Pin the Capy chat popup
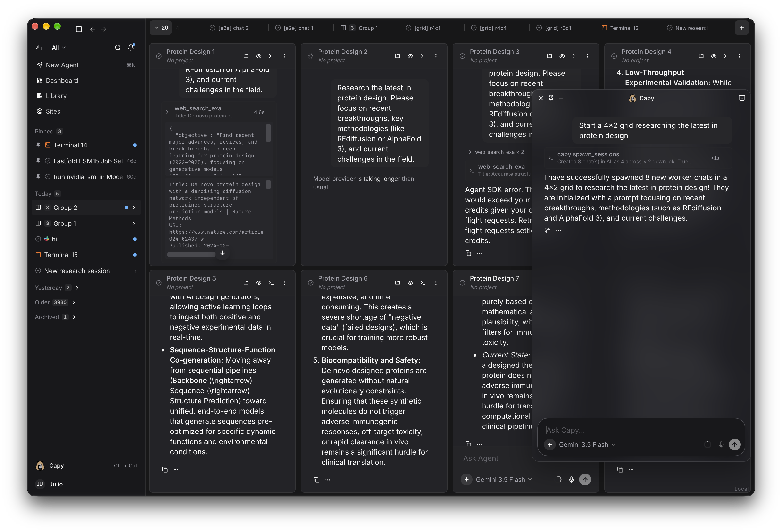The height and width of the screenshot is (532, 782). pyautogui.click(x=551, y=98)
